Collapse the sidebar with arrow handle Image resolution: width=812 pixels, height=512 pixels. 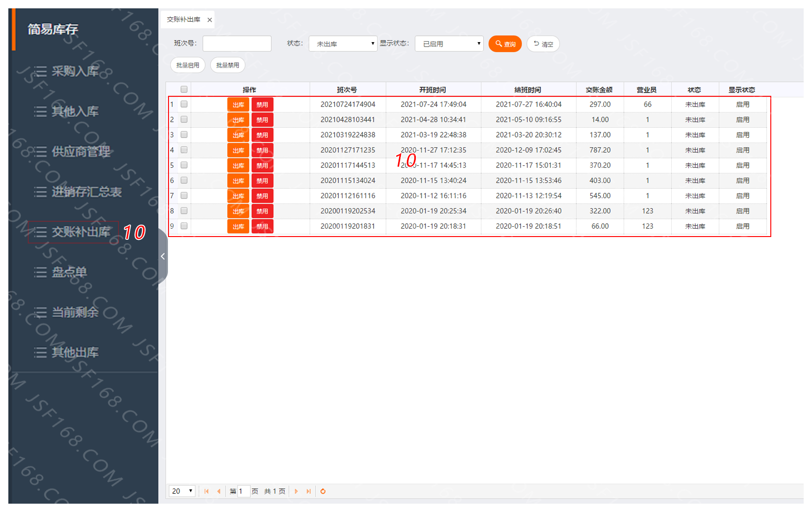coord(163,256)
